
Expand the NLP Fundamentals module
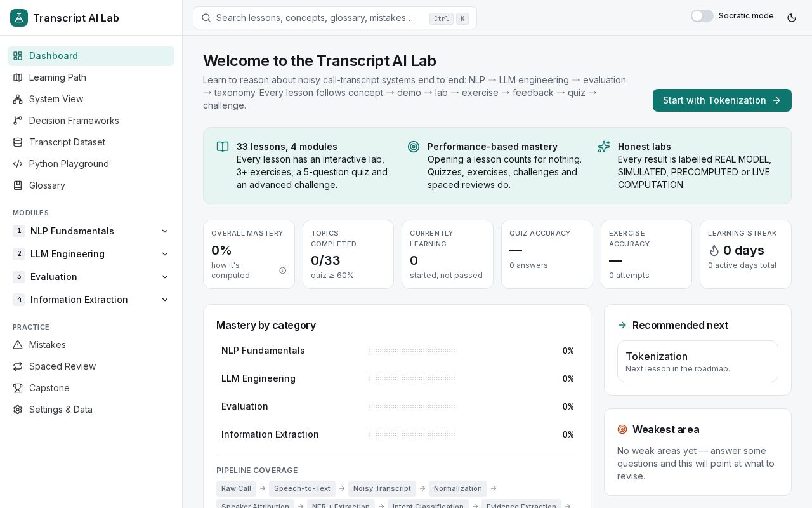pos(91,231)
